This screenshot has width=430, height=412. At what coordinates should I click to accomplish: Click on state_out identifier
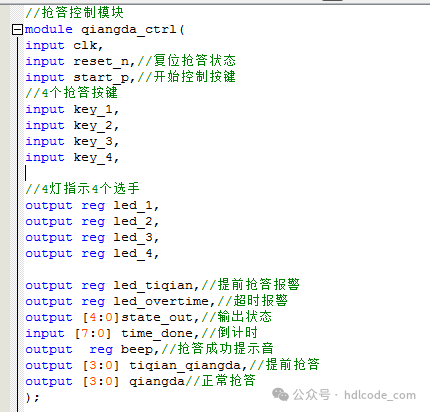pos(157,317)
